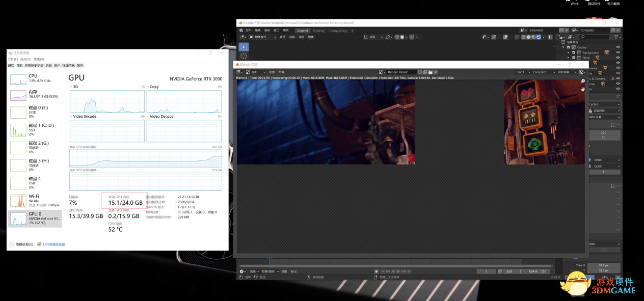Image resolution: width=644 pixels, height=301 pixels.
Task: Click the pause viewport render icon
Action: pyautogui.click(x=550, y=37)
